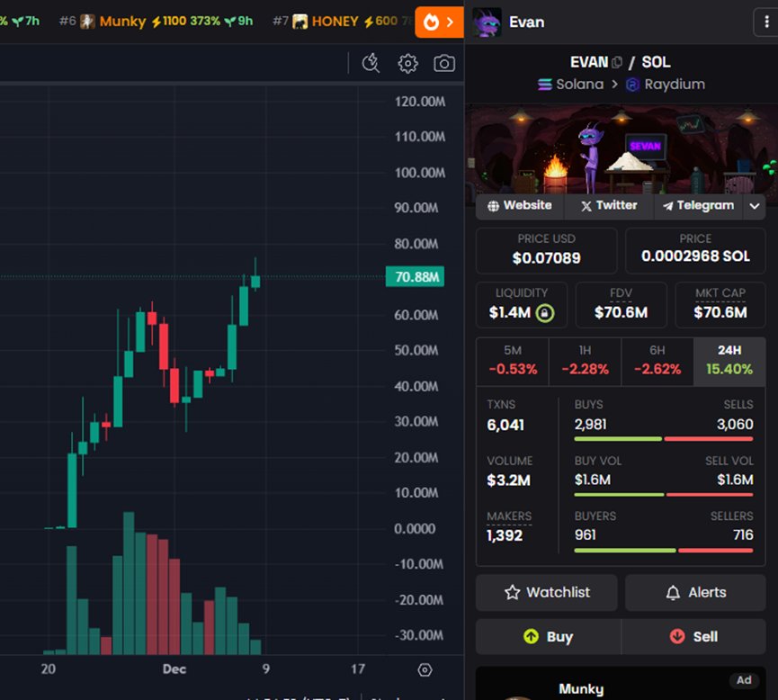Open the token Twitter link
Screen dimensions: 778x700
(x=609, y=205)
